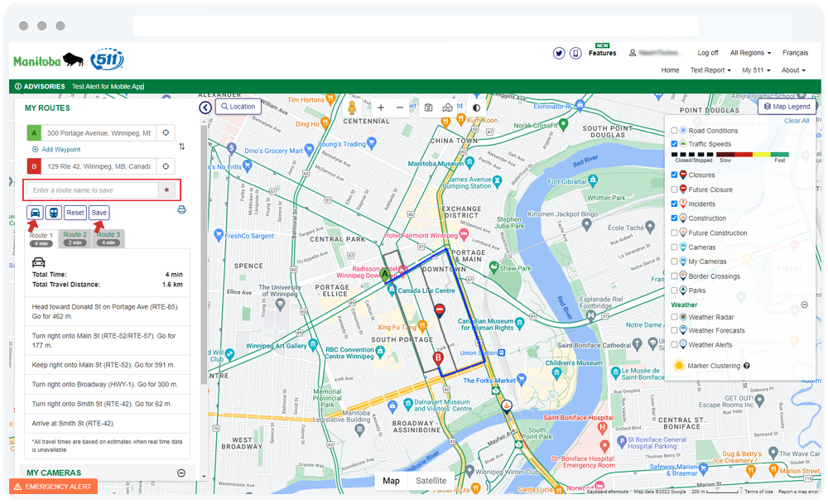Zoom in the map with plus icon
The width and height of the screenshot is (828, 504).
pos(381,108)
